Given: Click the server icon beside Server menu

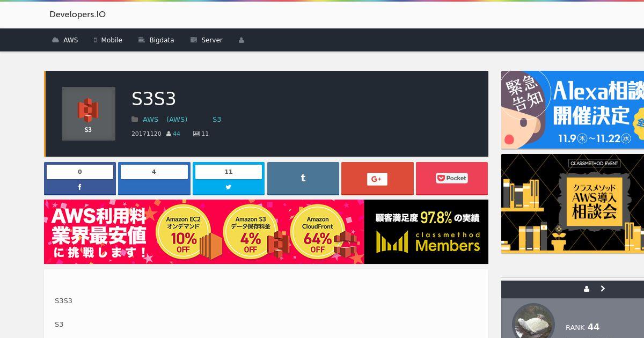Looking at the screenshot, I should [194, 40].
